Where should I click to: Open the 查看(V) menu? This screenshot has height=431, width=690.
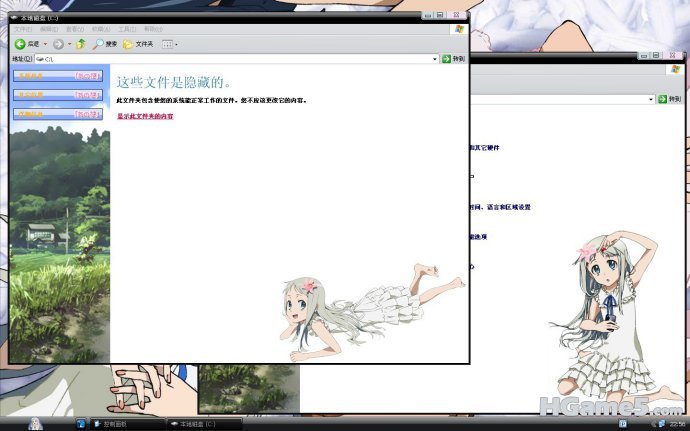coord(75,29)
